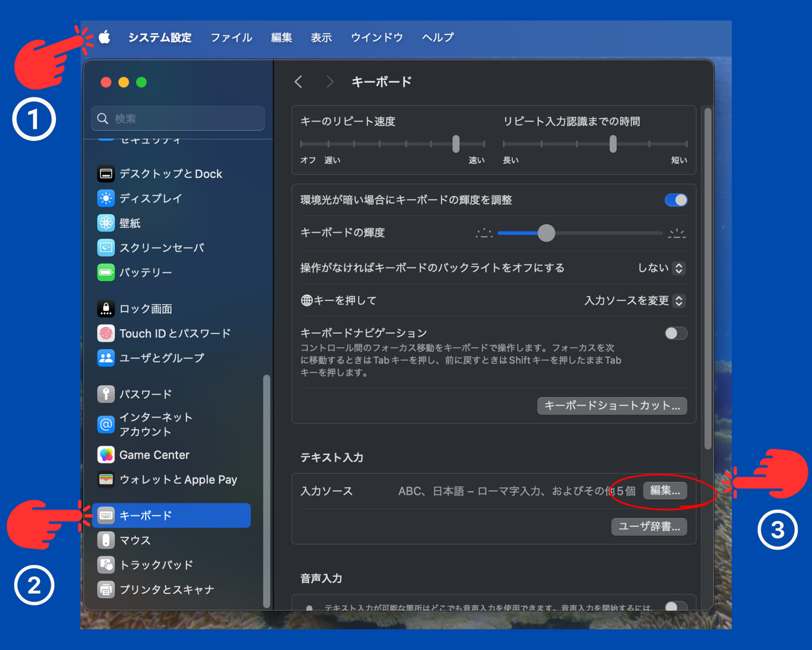This screenshot has width=812, height=650.
Task: Click the 編集... button for 入力ソース
Action: [x=665, y=491]
